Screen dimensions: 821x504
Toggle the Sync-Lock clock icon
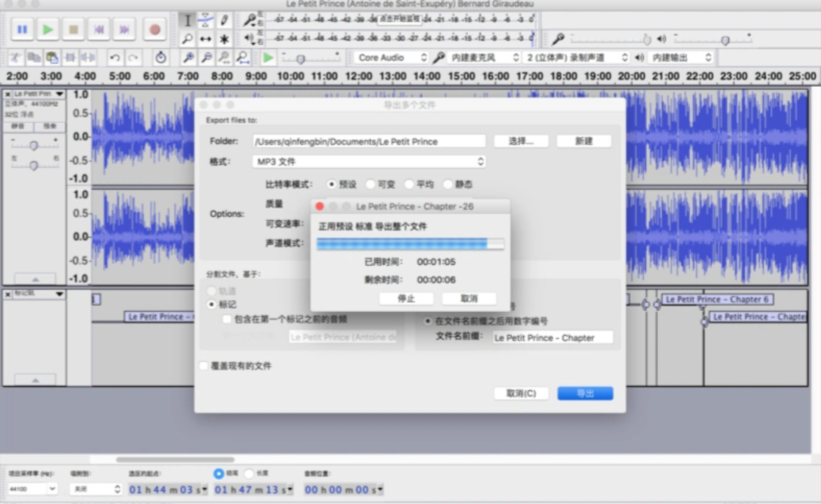pos(161,58)
